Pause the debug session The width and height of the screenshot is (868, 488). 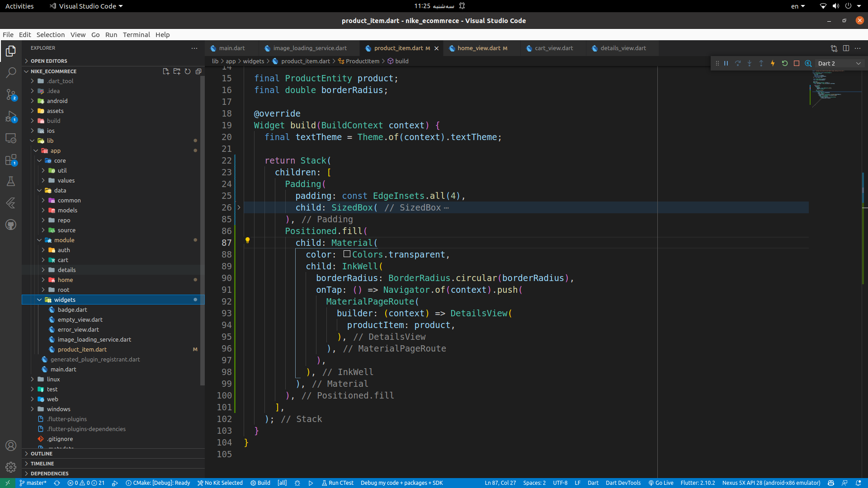pyautogui.click(x=726, y=64)
